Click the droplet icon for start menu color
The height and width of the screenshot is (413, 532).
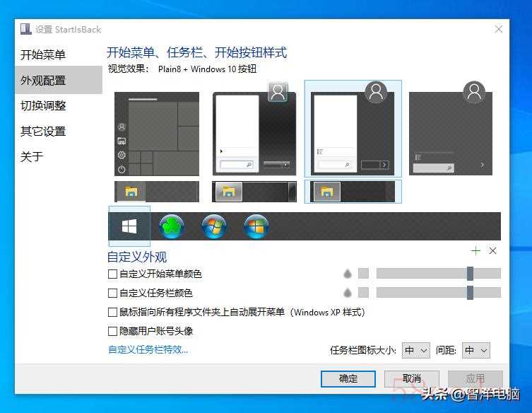(348, 274)
